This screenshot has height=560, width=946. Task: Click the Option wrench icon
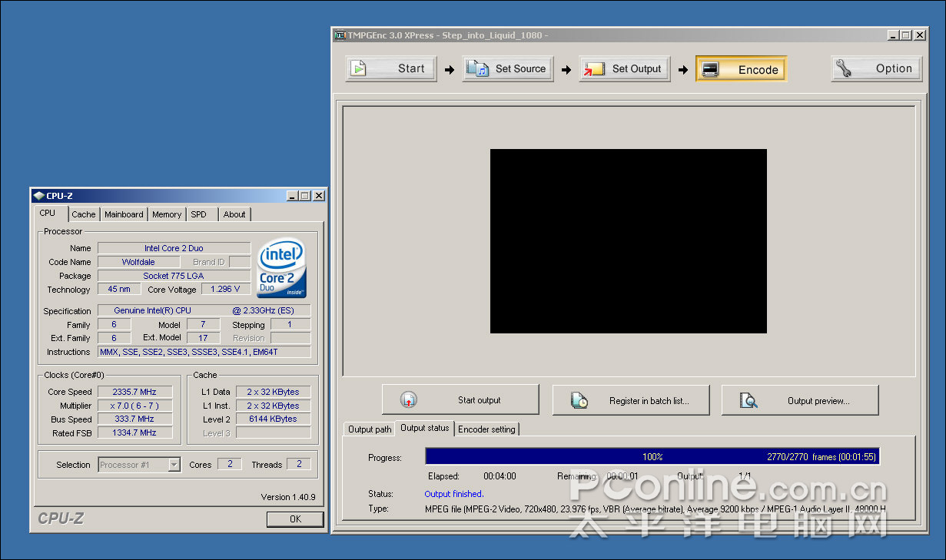[845, 68]
